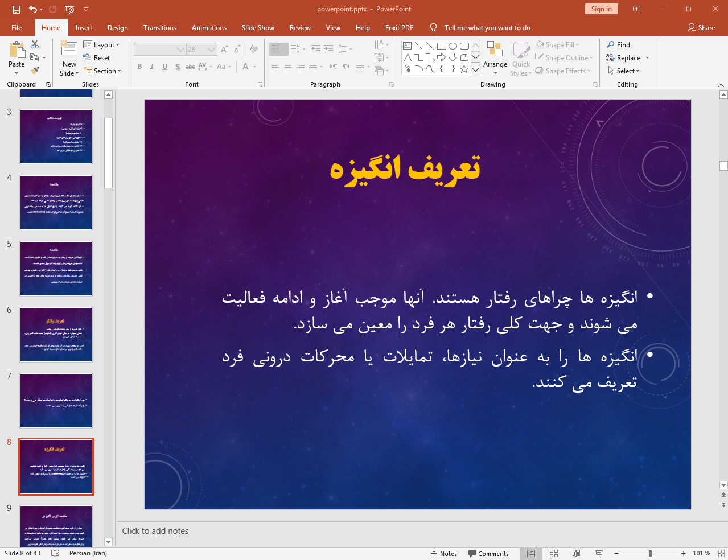Increase list indent level

coord(328,49)
